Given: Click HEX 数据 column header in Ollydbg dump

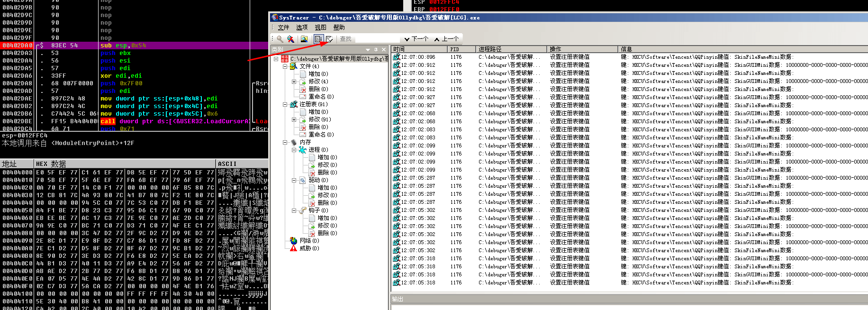Looking at the screenshot, I should click(x=126, y=164).
